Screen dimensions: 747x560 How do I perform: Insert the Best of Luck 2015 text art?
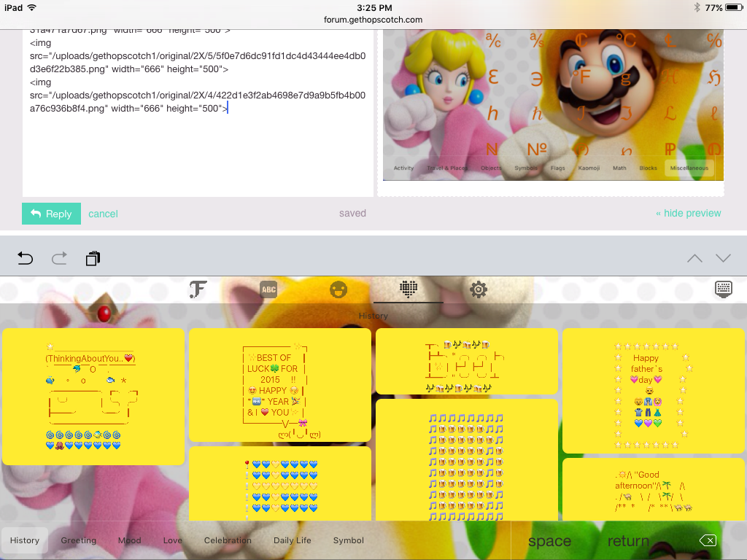[x=280, y=385]
